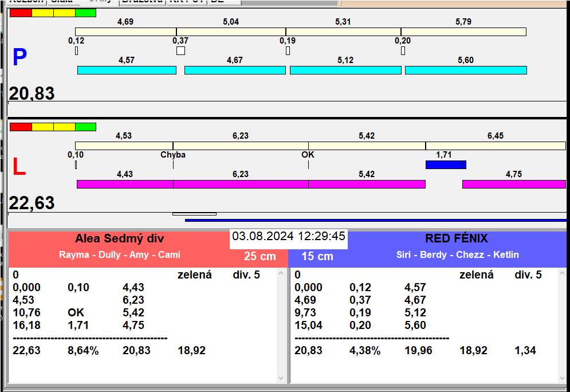Select the cream 5,79 run bar in lane P
570x392 pixels.
(x=464, y=32)
